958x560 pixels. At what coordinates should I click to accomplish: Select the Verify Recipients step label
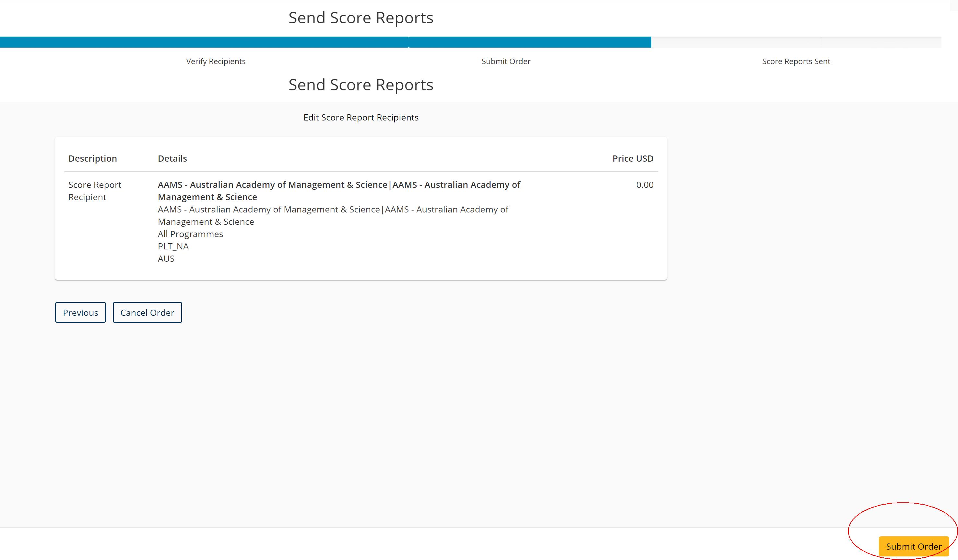tap(216, 61)
